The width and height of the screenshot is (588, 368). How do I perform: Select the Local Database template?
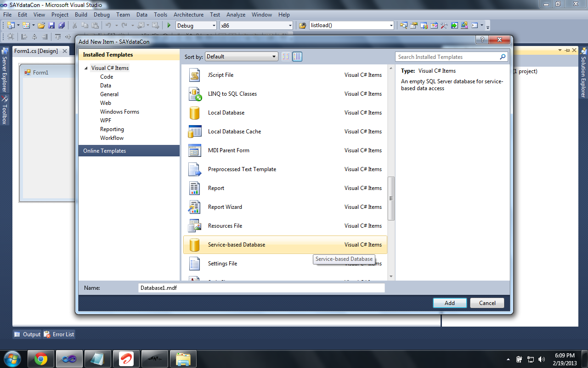[x=285, y=113]
